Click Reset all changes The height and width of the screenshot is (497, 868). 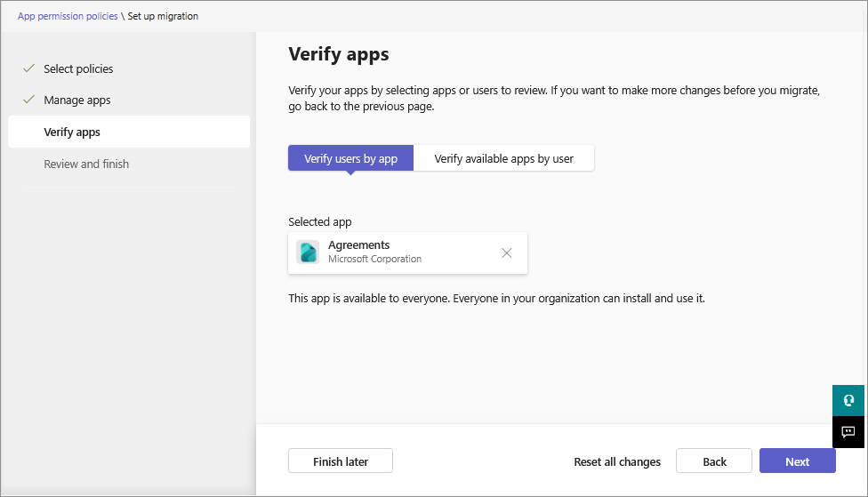(x=617, y=461)
